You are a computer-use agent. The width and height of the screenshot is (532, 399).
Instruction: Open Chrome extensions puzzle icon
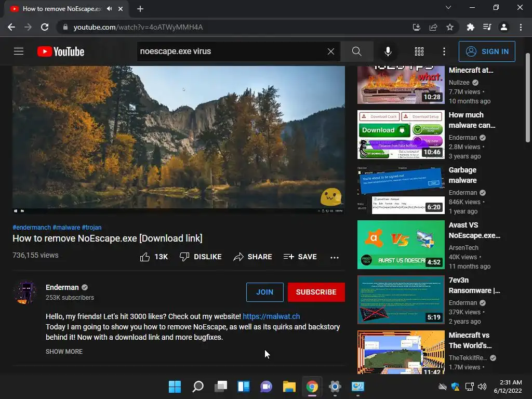(470, 27)
